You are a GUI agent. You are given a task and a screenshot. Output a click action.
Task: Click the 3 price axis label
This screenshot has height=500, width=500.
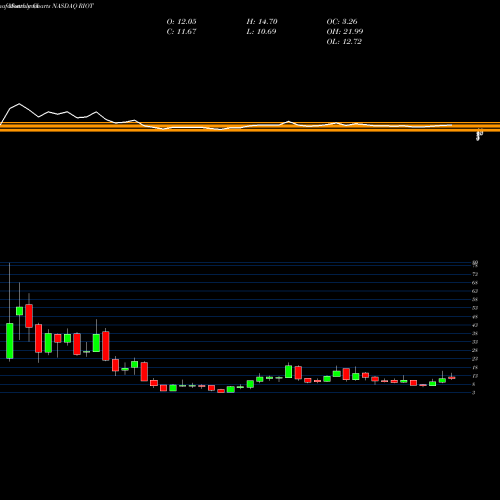pyautogui.click(x=474, y=393)
